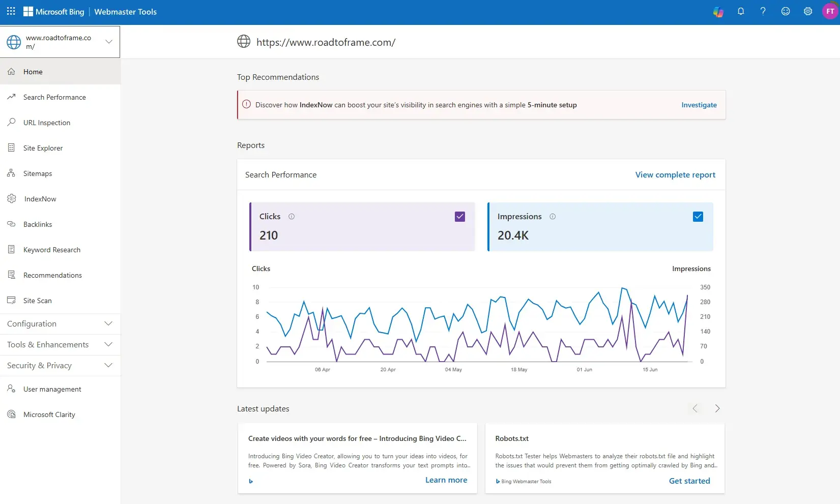
Task: Open the site selector dropdown
Action: point(108,42)
